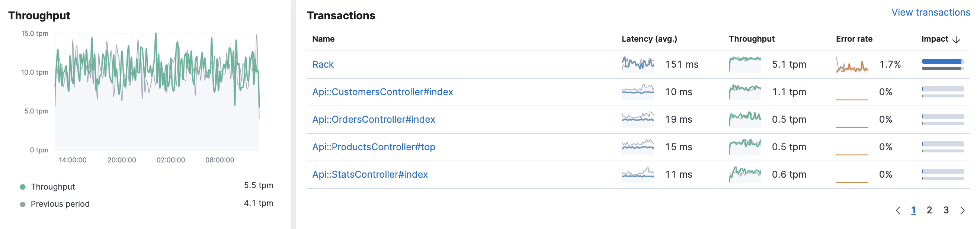The height and width of the screenshot is (229, 980).
Task: Click the Impact sort arrow icon
Action: [x=956, y=39]
